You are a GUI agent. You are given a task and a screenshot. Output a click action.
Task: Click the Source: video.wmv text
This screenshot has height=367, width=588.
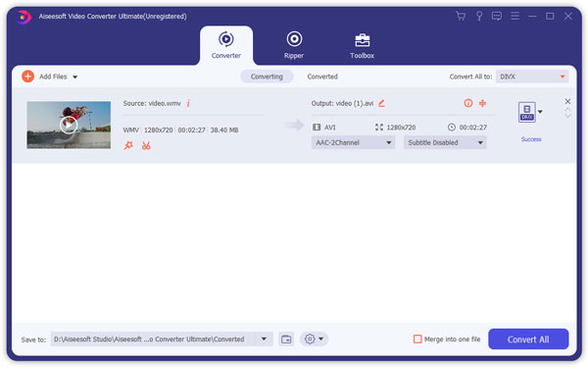(x=152, y=103)
